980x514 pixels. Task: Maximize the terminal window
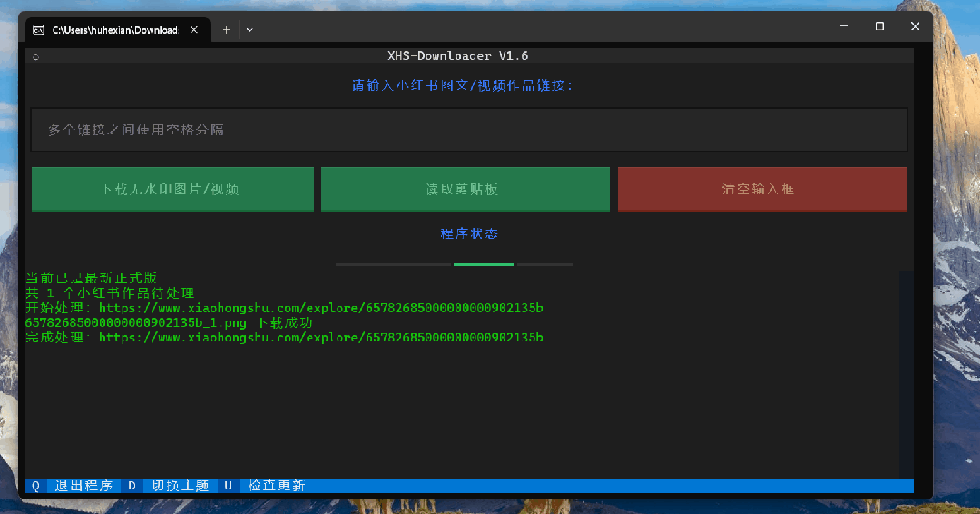[x=879, y=26]
